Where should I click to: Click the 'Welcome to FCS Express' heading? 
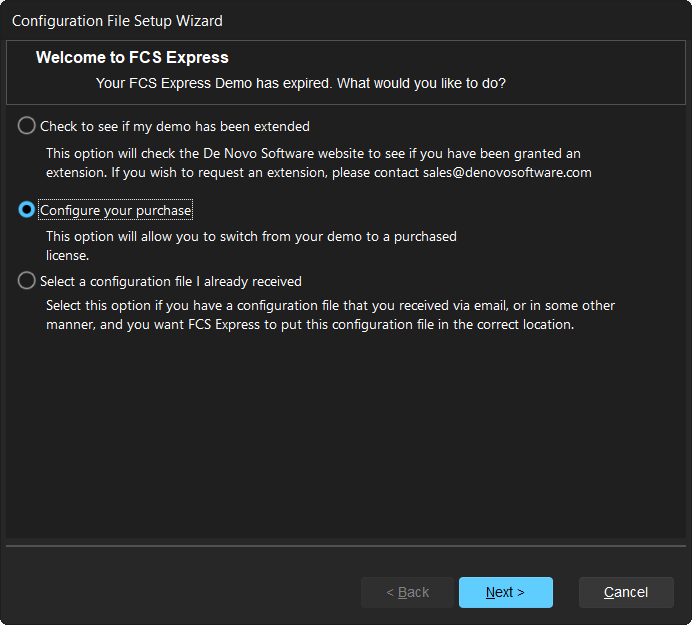coord(132,57)
